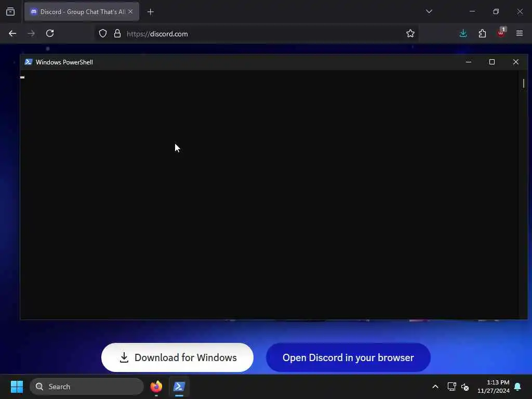Click the PowerShell title bar icon
Image resolution: width=532 pixels, height=399 pixels.
pos(29,62)
